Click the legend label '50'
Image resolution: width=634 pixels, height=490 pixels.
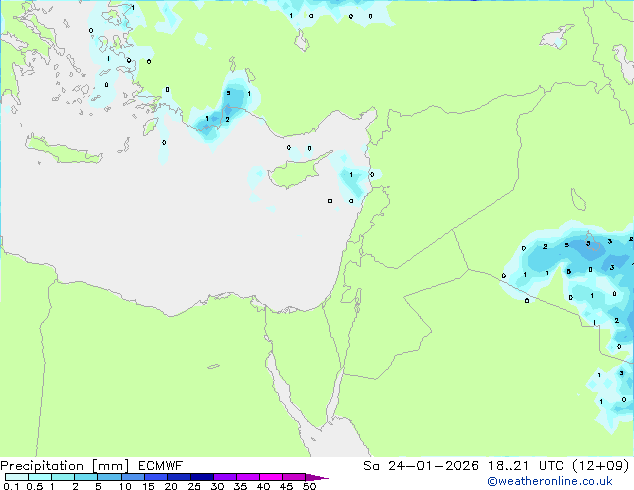coord(309,486)
